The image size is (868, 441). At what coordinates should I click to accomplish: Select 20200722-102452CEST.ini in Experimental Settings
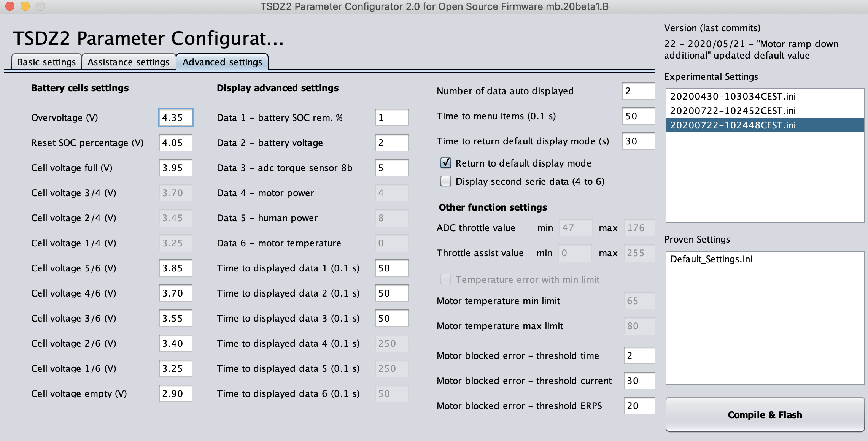[x=765, y=111]
